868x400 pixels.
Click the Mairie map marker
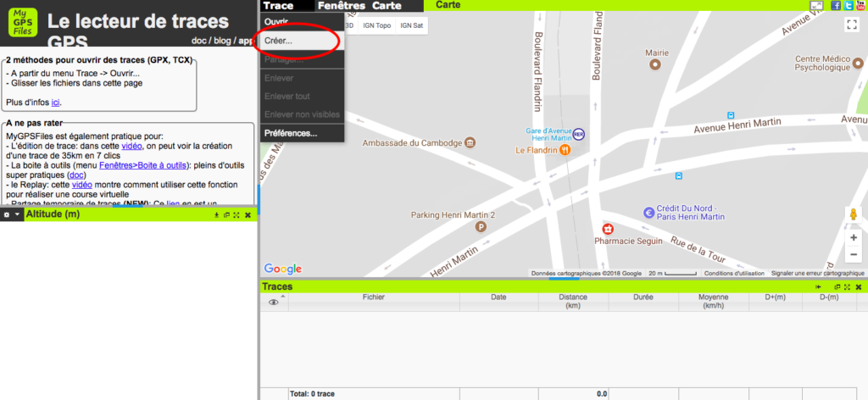click(656, 64)
